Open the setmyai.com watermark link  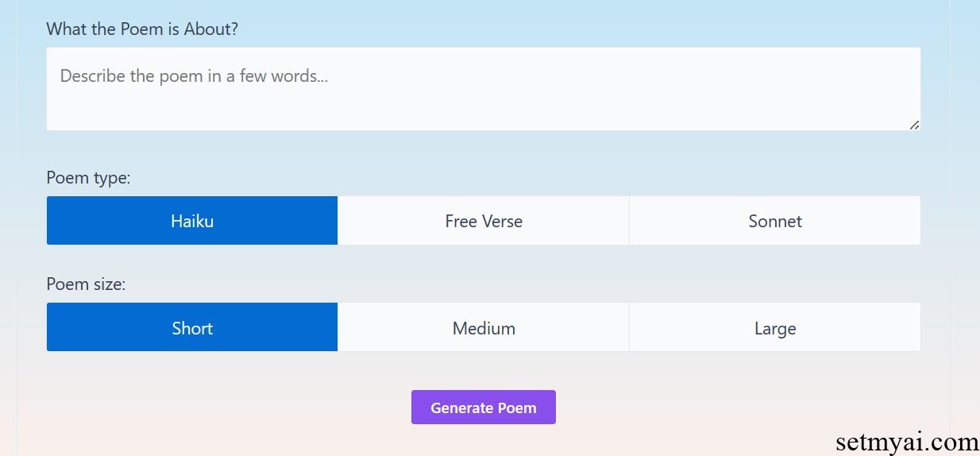click(907, 442)
